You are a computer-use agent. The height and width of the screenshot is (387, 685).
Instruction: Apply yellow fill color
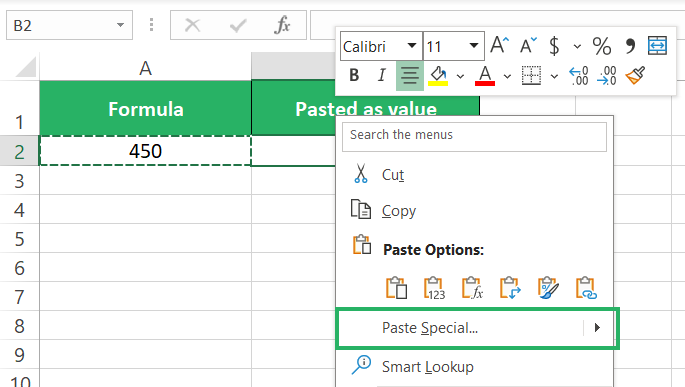point(438,75)
